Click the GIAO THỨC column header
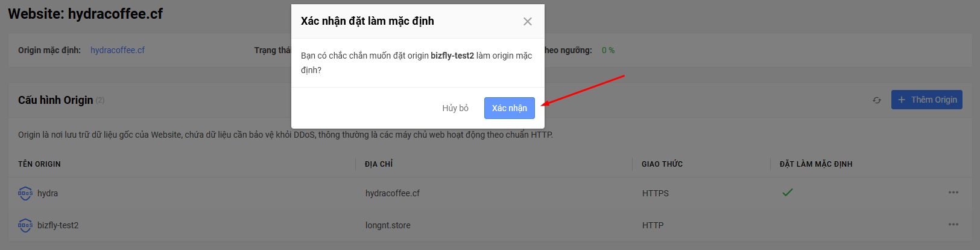Image resolution: width=980 pixels, height=250 pixels. [x=662, y=164]
